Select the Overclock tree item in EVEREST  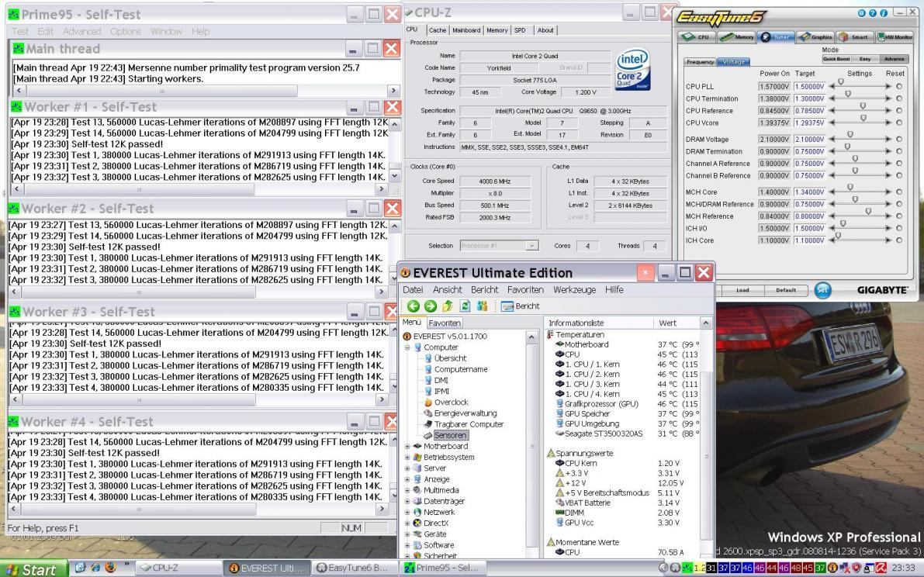[x=451, y=403]
